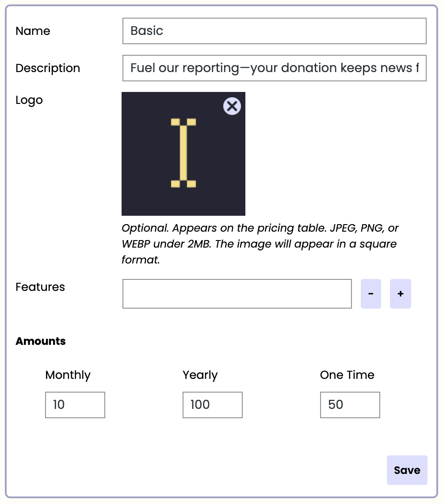Click the One Time label
This screenshot has width=443, height=504.
click(347, 375)
